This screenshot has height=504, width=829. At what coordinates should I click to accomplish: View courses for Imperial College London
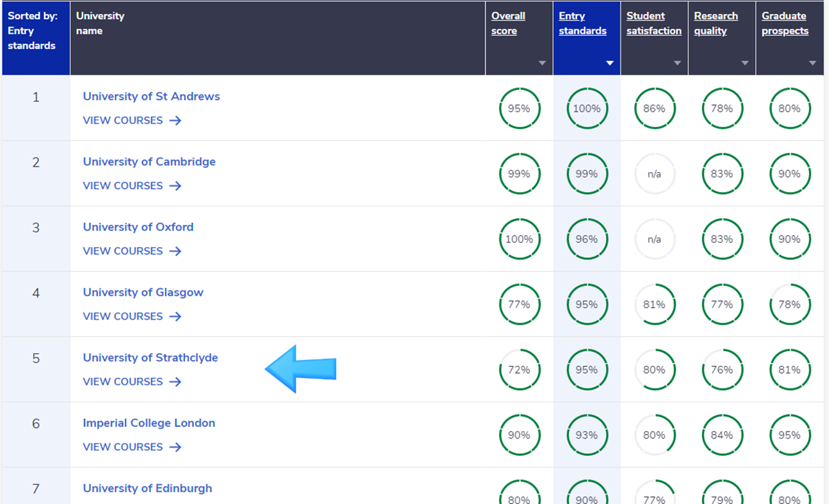tap(132, 447)
